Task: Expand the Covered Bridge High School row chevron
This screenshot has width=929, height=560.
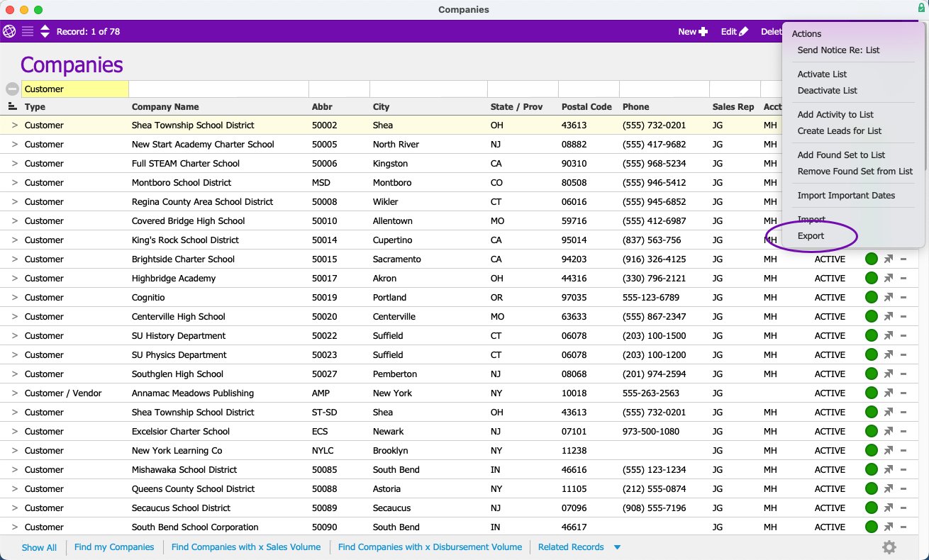Action: (x=14, y=221)
